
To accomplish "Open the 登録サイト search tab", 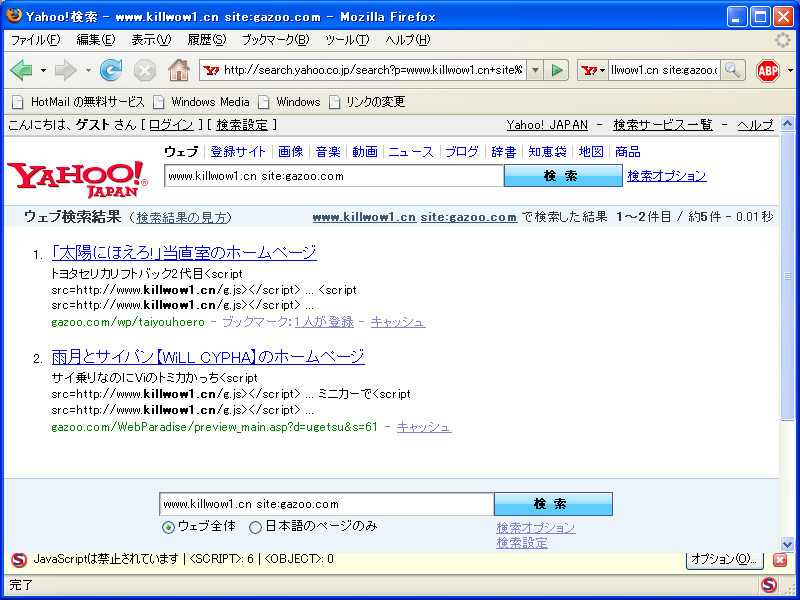I will (x=238, y=152).
